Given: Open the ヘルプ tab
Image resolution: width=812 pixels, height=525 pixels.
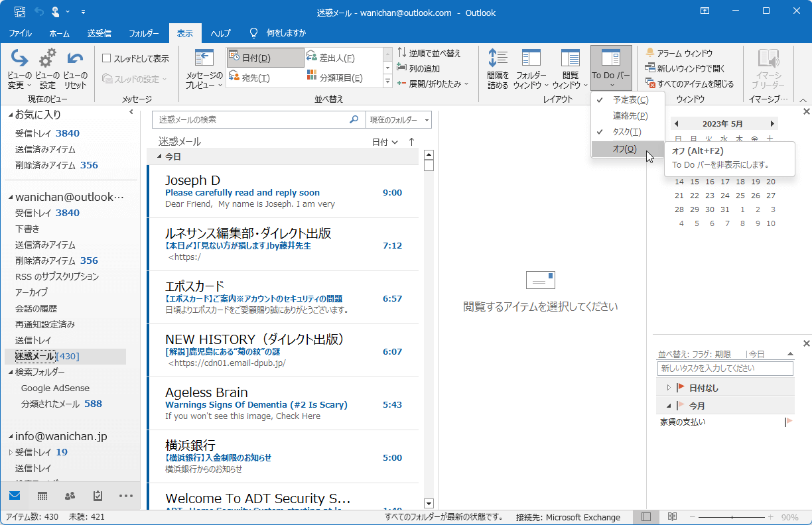Looking at the screenshot, I should 221,33.
